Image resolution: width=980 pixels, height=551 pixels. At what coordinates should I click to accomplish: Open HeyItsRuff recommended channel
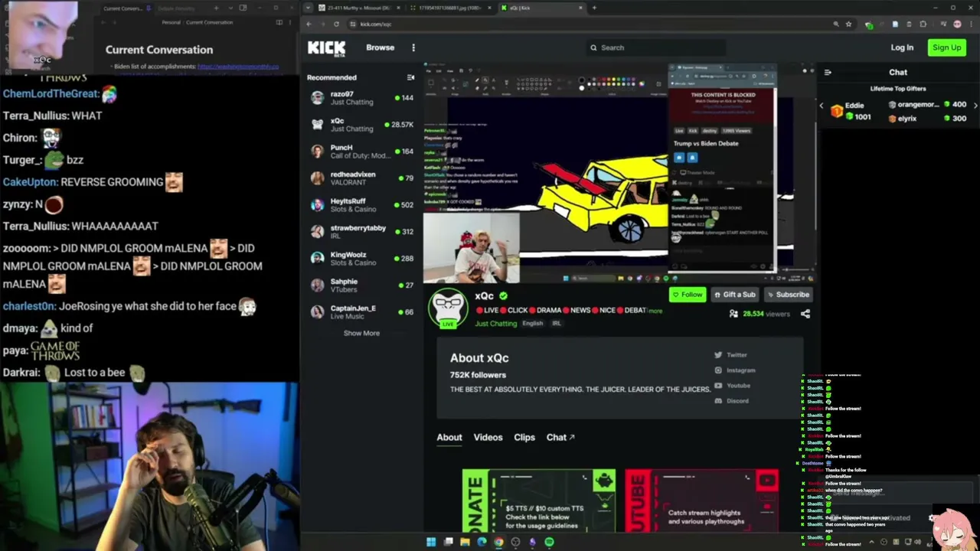coord(362,205)
